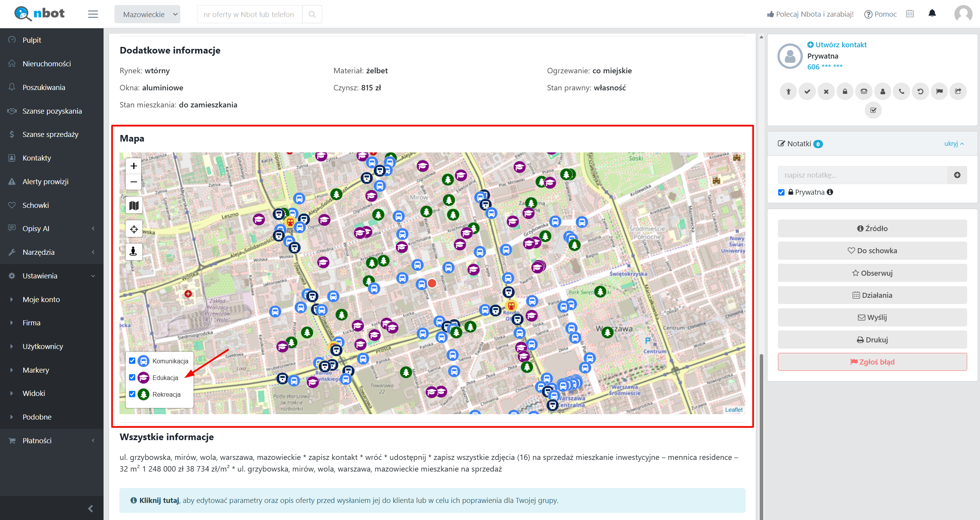The width and height of the screenshot is (980, 520).
Task: Click the search magnifier button
Action: click(x=312, y=14)
